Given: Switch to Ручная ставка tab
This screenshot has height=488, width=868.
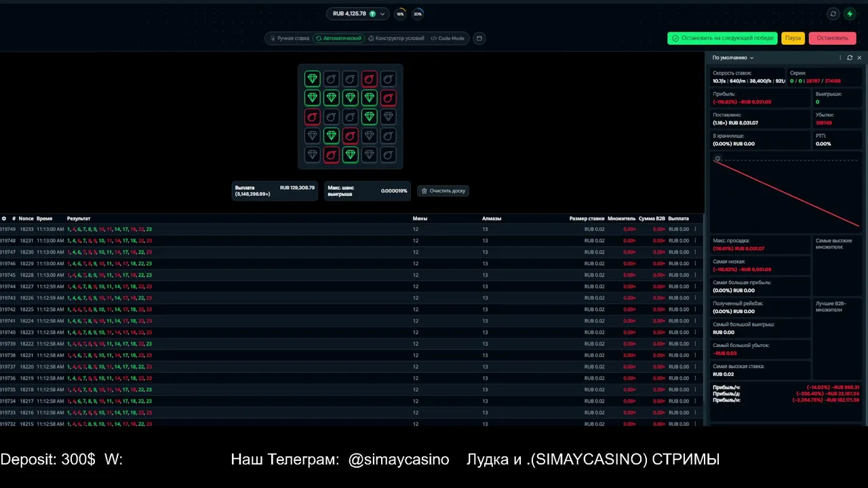Looking at the screenshot, I should coord(289,39).
